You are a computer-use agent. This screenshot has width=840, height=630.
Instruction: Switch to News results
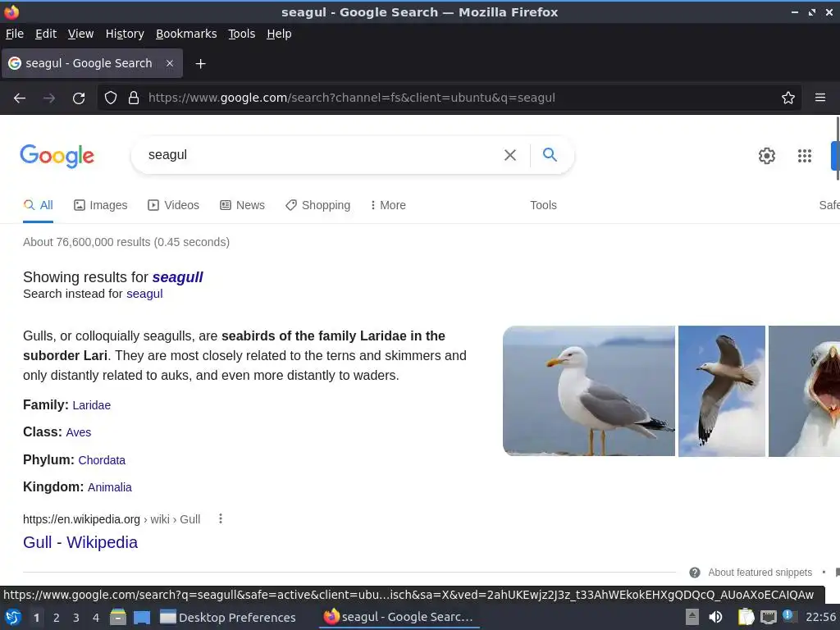[x=242, y=205]
